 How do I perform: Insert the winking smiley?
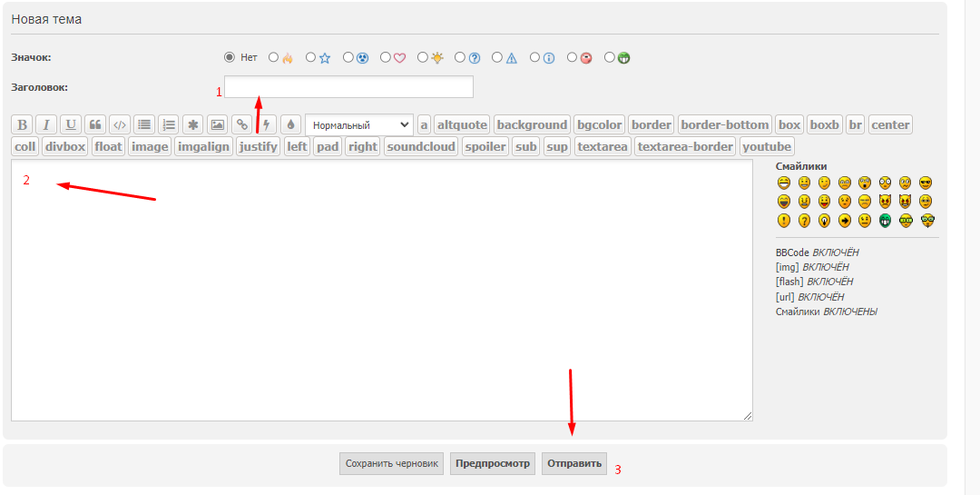click(824, 183)
